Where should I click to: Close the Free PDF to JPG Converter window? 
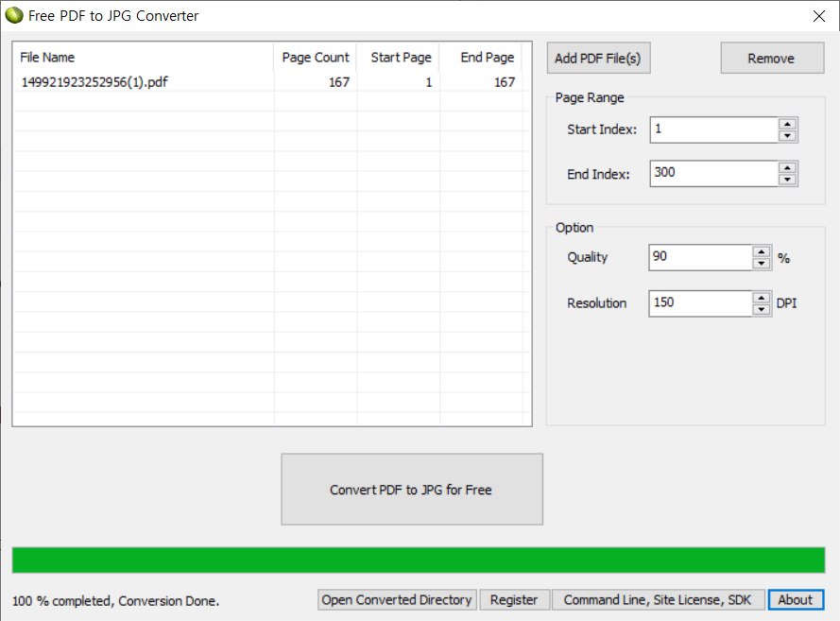click(x=819, y=16)
